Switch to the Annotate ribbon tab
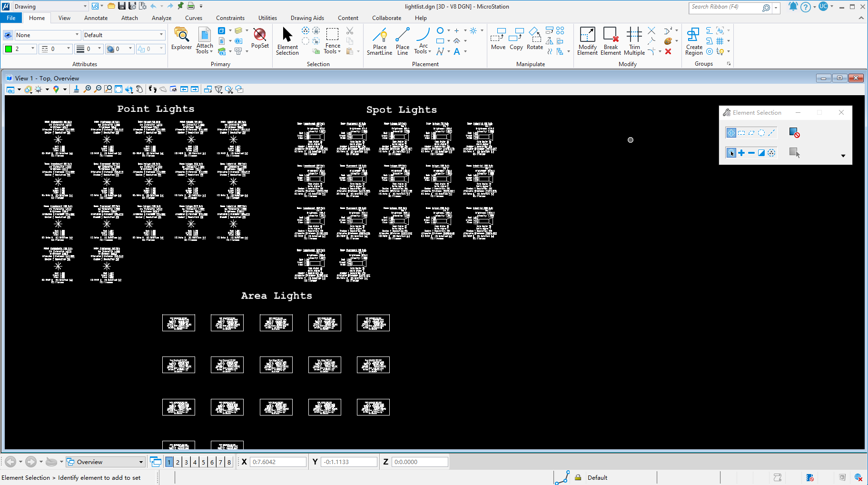Viewport: 868px width, 485px height. (96, 18)
